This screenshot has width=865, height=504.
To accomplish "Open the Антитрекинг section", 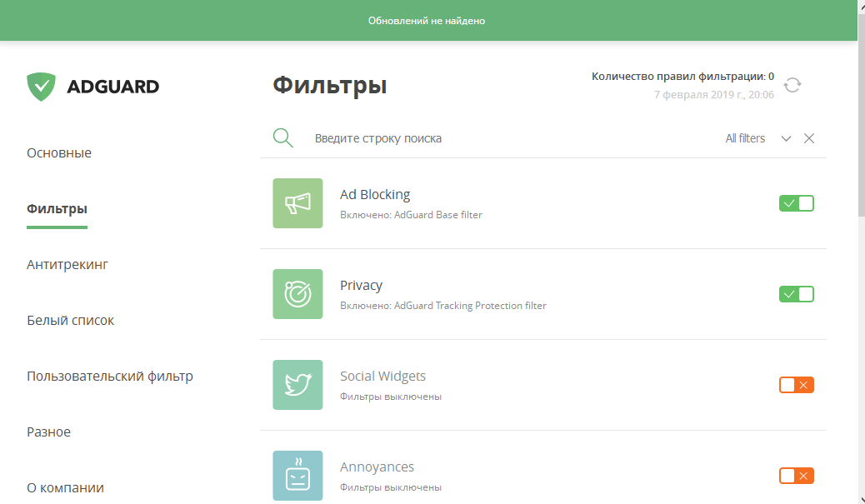I will coord(67,265).
